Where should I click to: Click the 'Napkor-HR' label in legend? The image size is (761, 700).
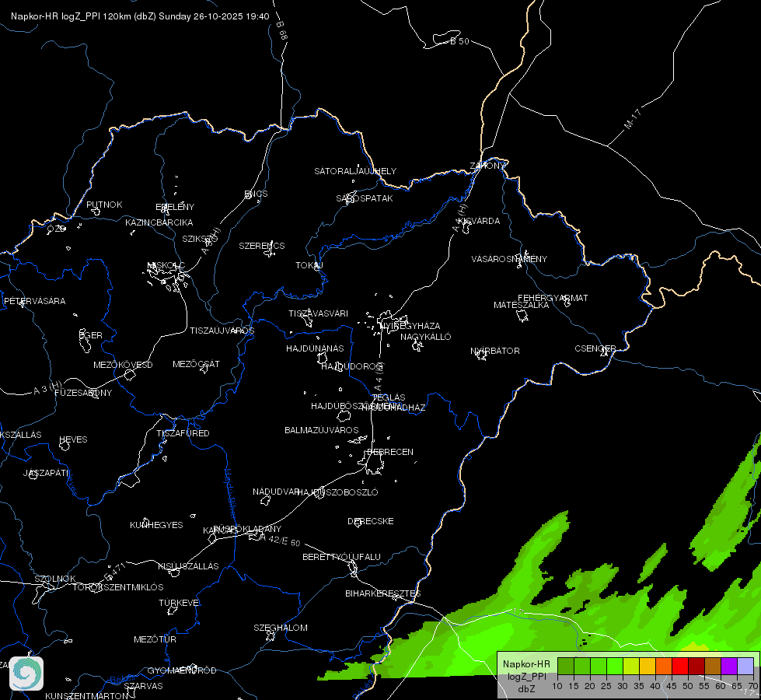point(526,663)
